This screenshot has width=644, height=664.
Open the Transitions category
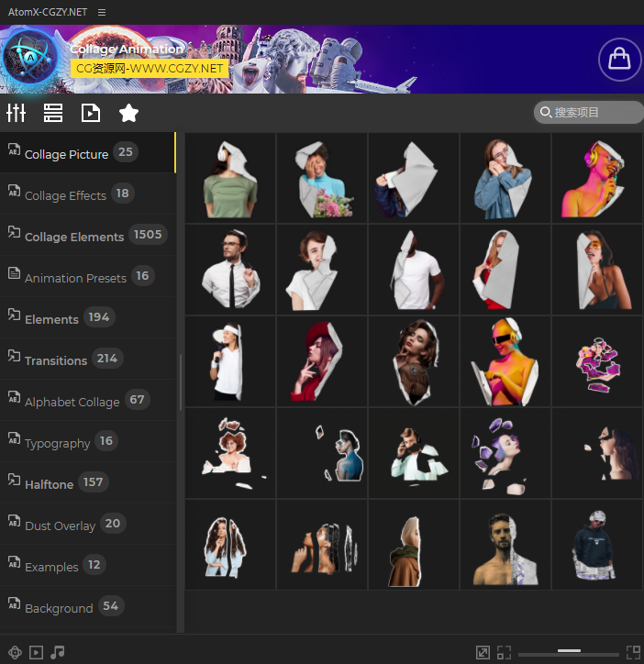tap(88, 359)
